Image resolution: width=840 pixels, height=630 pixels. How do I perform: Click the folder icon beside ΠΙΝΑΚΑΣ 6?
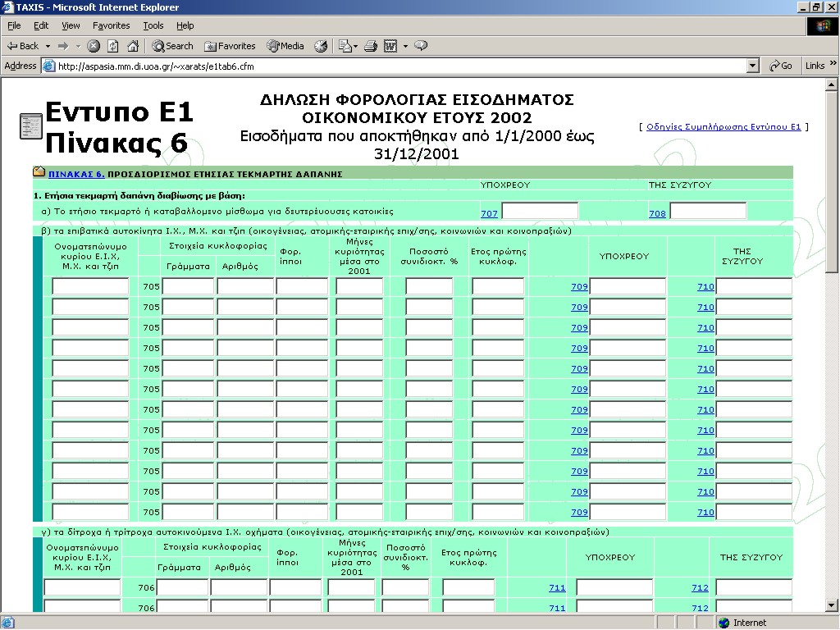pyautogui.click(x=39, y=172)
